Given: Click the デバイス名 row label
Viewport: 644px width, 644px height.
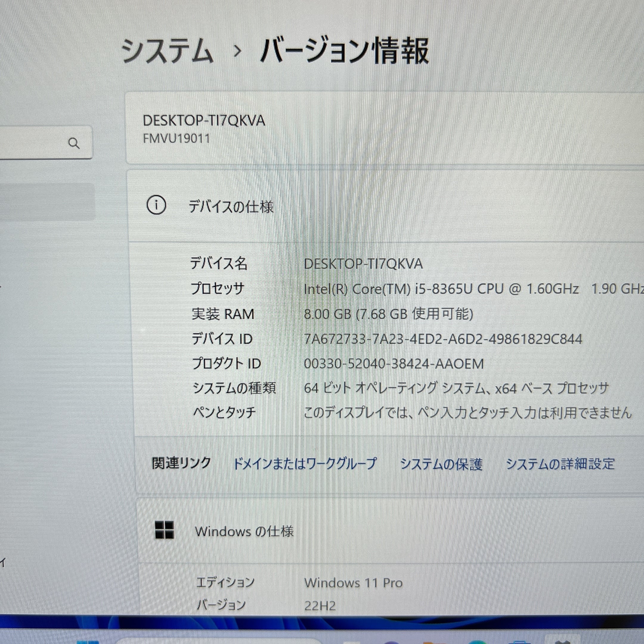Looking at the screenshot, I should coord(219,263).
